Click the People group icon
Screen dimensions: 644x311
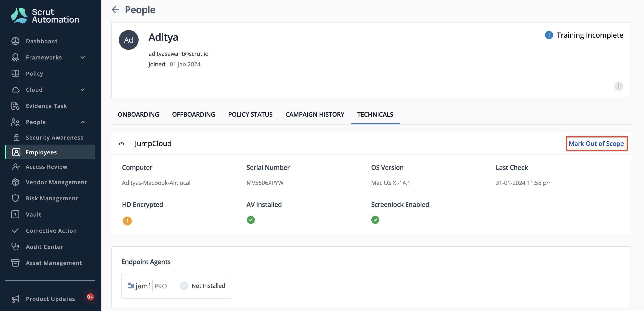(15, 122)
